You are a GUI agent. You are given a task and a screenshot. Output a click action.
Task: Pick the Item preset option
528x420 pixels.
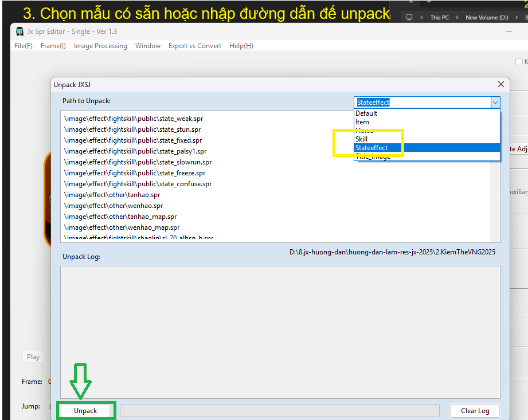click(362, 122)
